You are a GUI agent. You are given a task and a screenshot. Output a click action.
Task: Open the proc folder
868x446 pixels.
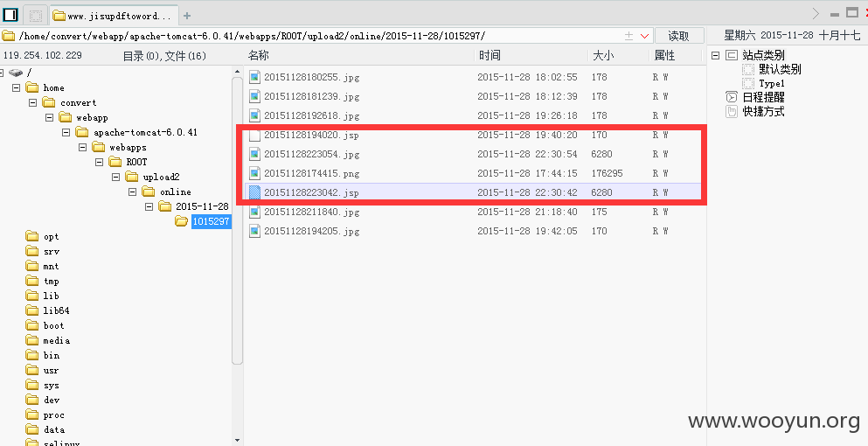(53, 415)
